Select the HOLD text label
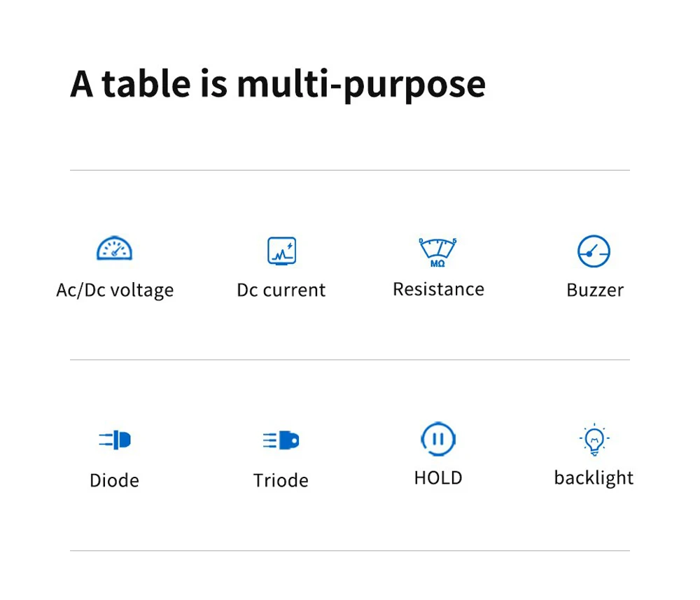 click(x=438, y=478)
